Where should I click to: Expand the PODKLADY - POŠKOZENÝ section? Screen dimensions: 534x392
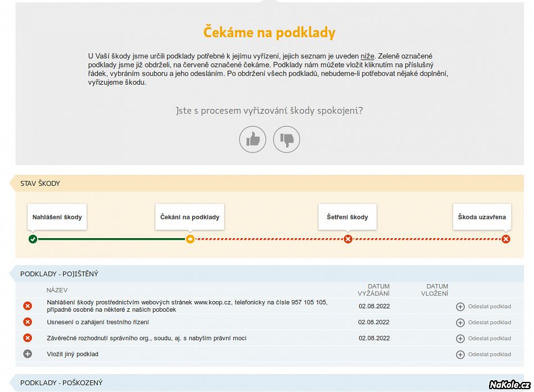click(x=61, y=383)
